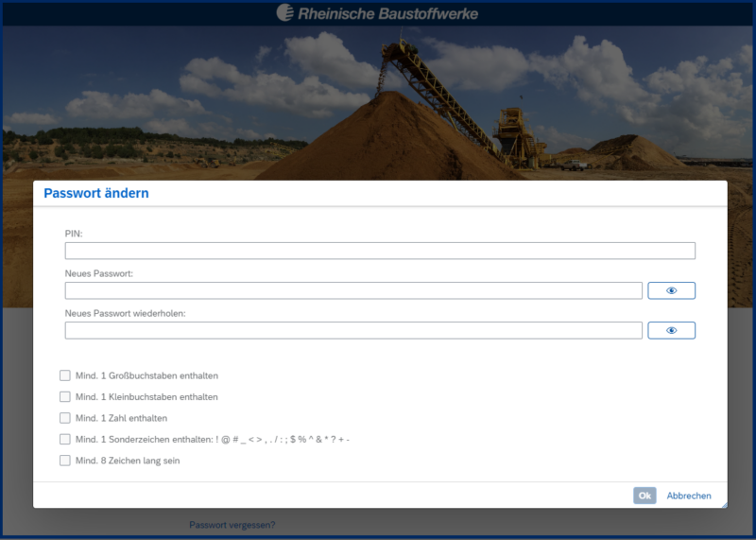Image resolution: width=756 pixels, height=540 pixels.
Task: Click into the PIN input field
Action: click(380, 251)
